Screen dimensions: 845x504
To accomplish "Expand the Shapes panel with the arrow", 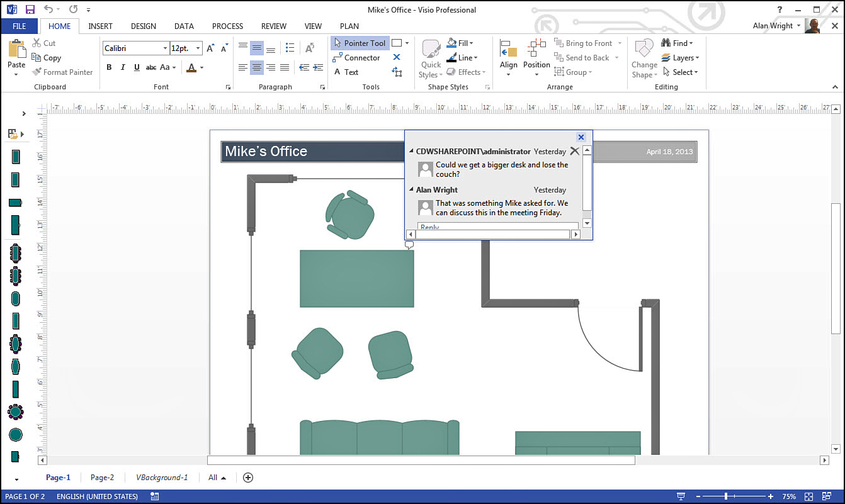I will coord(24,114).
